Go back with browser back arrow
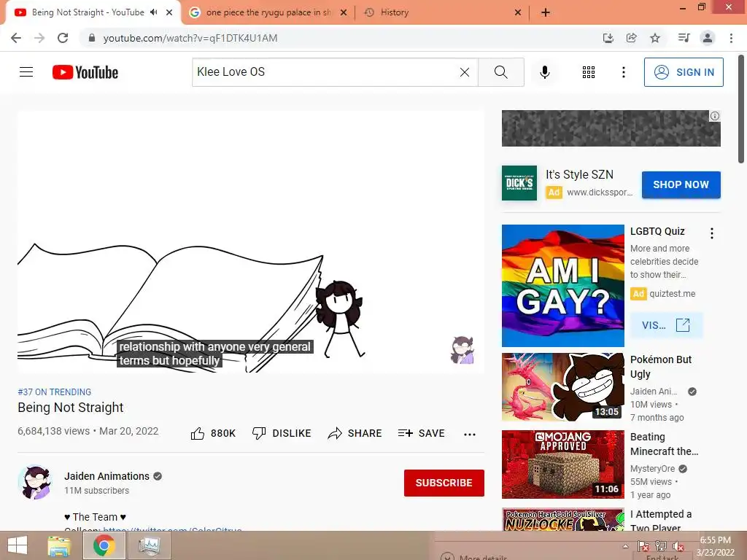Screen dimensions: 747x560 coord(16,38)
